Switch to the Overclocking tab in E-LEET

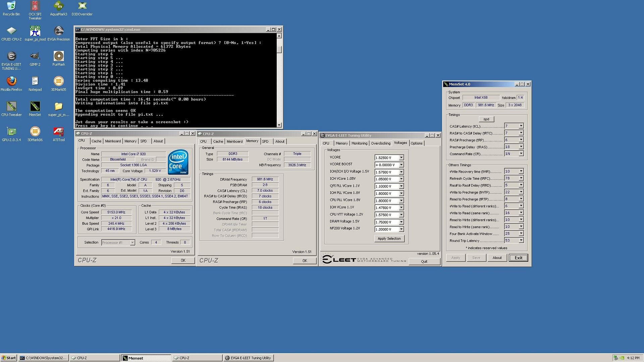380,143
